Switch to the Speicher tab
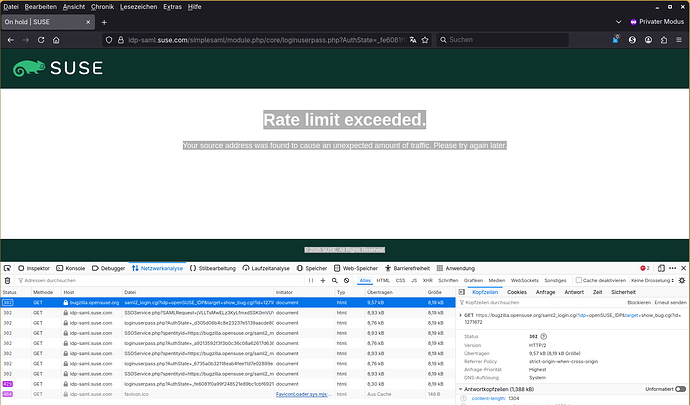Image resolution: width=690 pixels, height=405 pixels. pyautogui.click(x=312, y=268)
